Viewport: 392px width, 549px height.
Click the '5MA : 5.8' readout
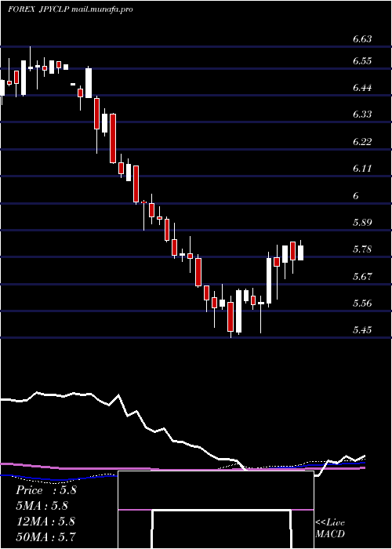click(42, 506)
